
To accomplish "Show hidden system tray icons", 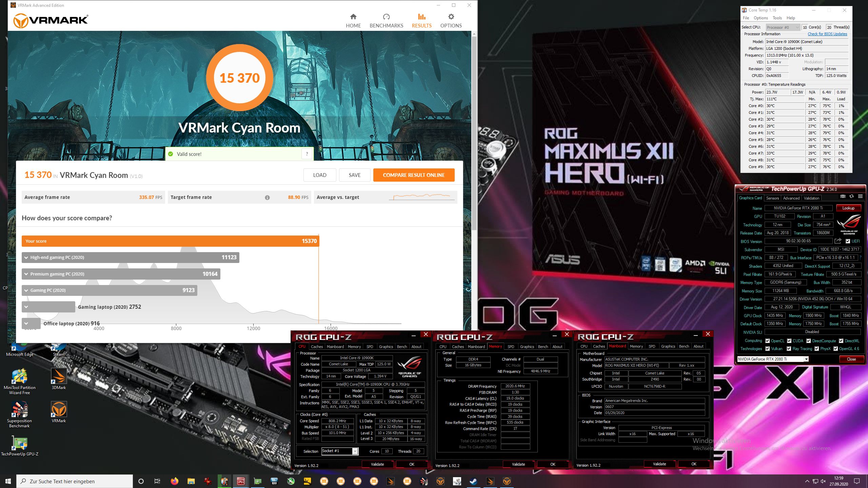I will click(x=807, y=481).
